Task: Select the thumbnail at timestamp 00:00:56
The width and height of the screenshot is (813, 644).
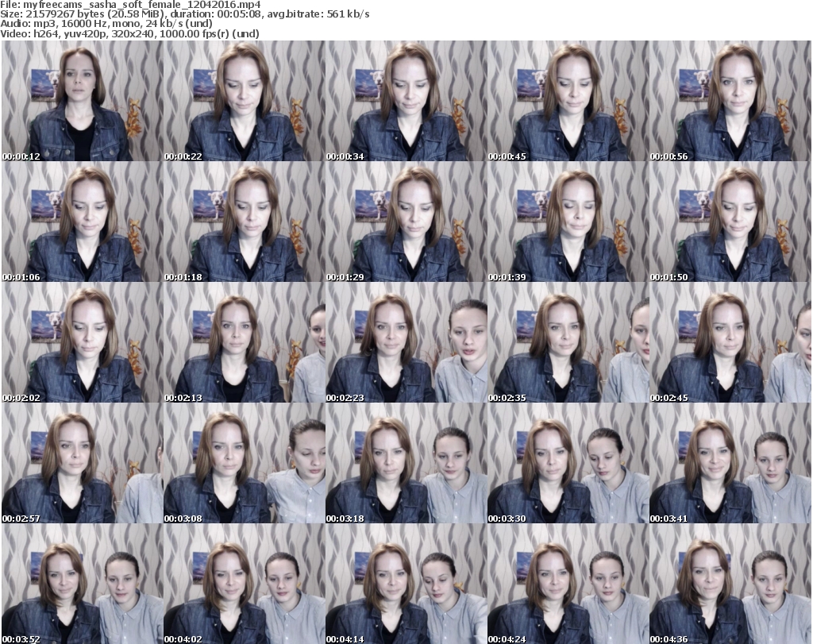Action: click(730, 101)
